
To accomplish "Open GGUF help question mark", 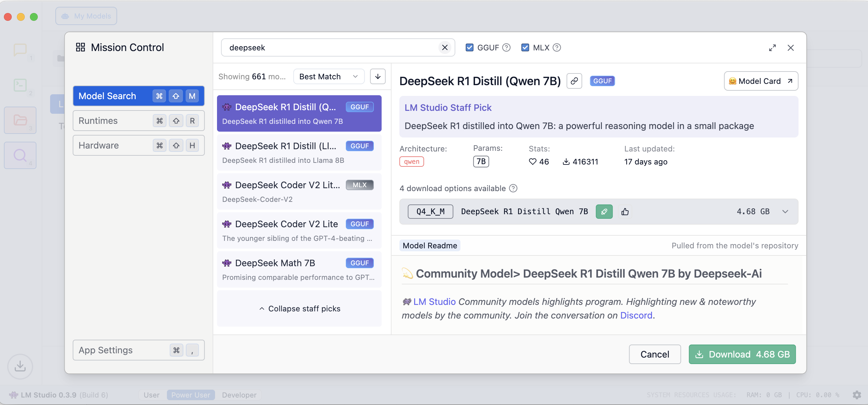I will [506, 47].
